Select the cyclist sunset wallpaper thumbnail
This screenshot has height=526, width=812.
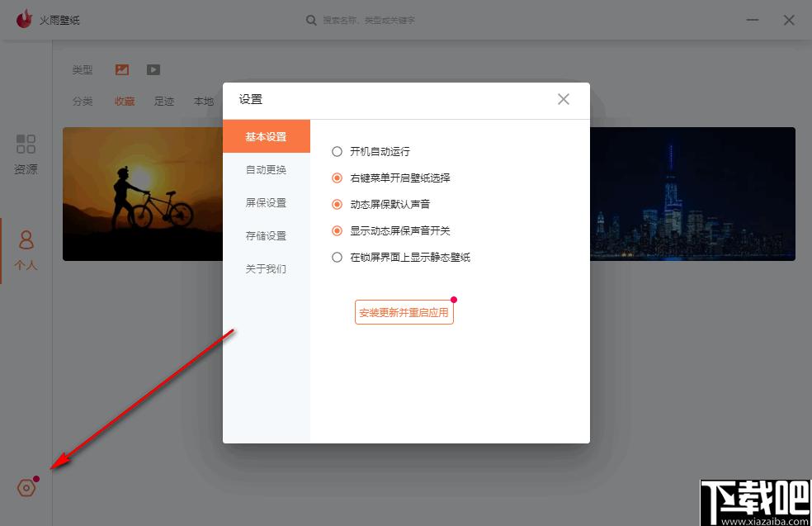click(142, 194)
